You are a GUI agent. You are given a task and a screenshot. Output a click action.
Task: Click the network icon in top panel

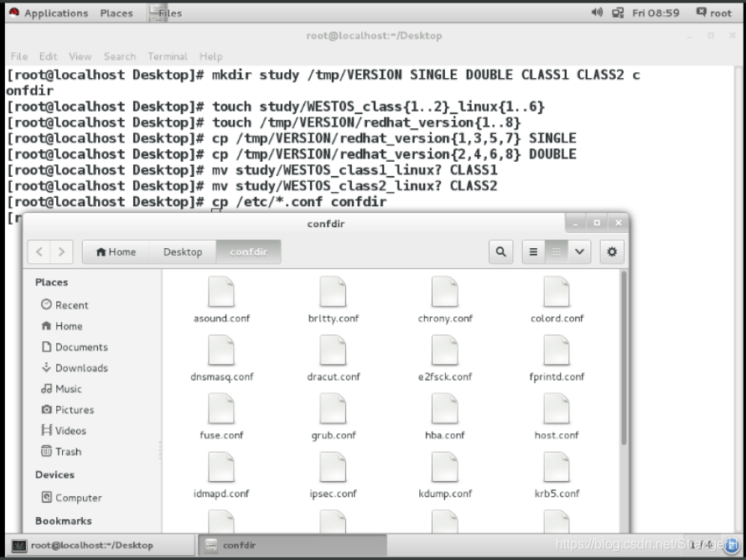click(618, 13)
